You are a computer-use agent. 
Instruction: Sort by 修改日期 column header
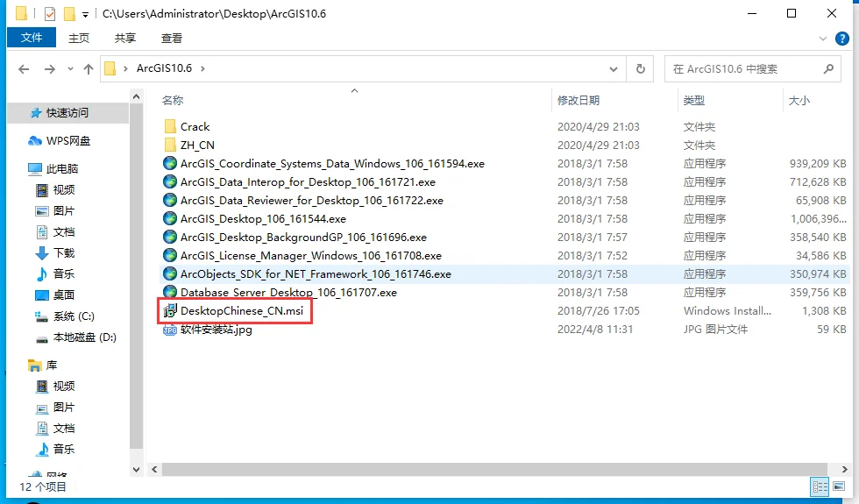pyautogui.click(x=578, y=100)
